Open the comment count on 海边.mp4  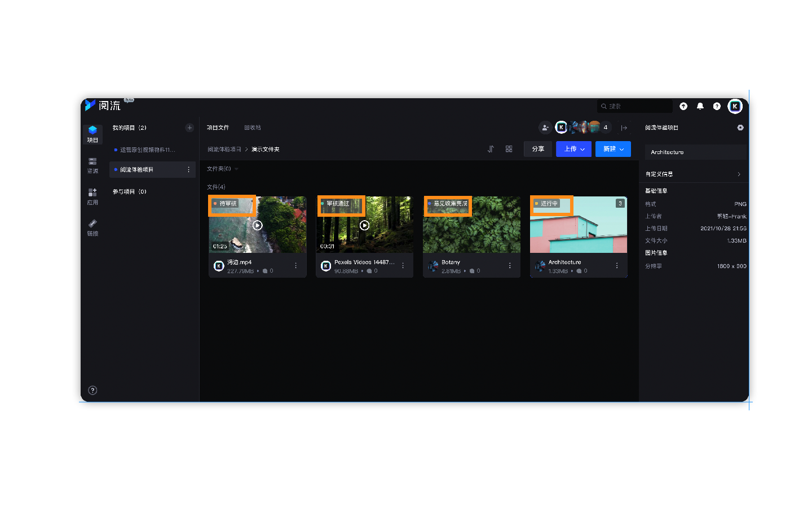[x=268, y=271]
